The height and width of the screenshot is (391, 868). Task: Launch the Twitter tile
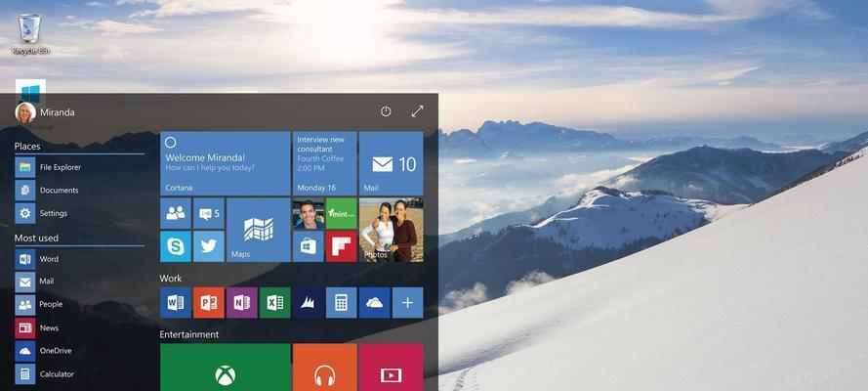[209, 246]
